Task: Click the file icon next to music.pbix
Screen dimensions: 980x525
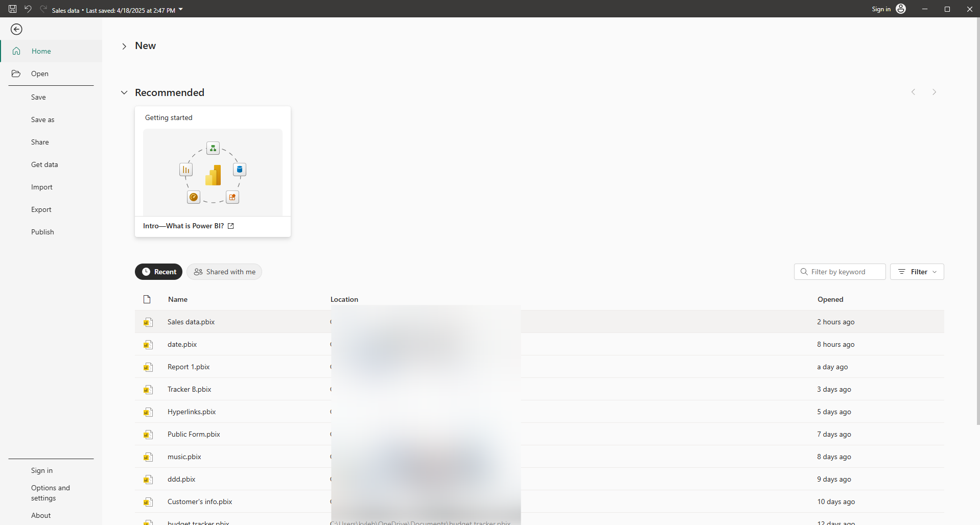Action: (x=148, y=457)
